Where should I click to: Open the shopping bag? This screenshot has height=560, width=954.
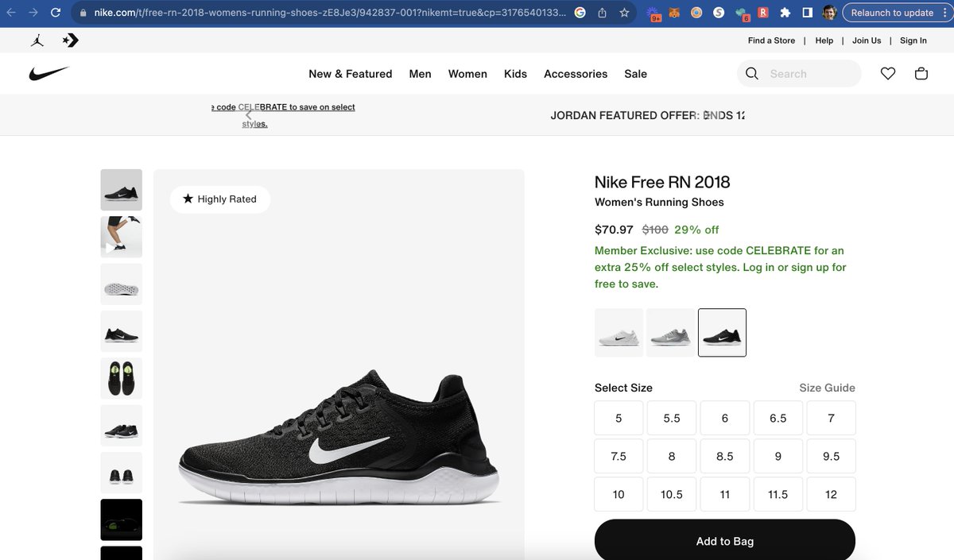click(921, 73)
